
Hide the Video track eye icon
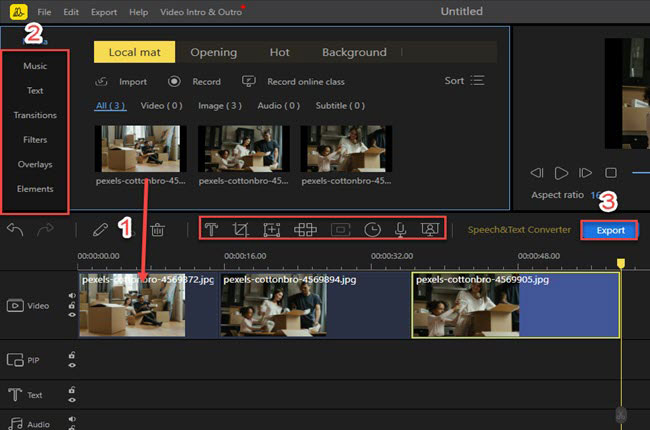click(x=72, y=315)
